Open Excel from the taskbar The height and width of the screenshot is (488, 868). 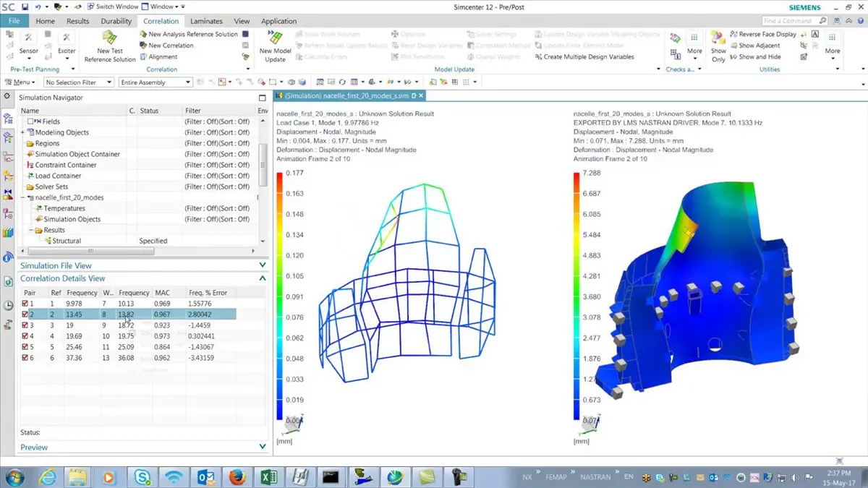(x=268, y=476)
